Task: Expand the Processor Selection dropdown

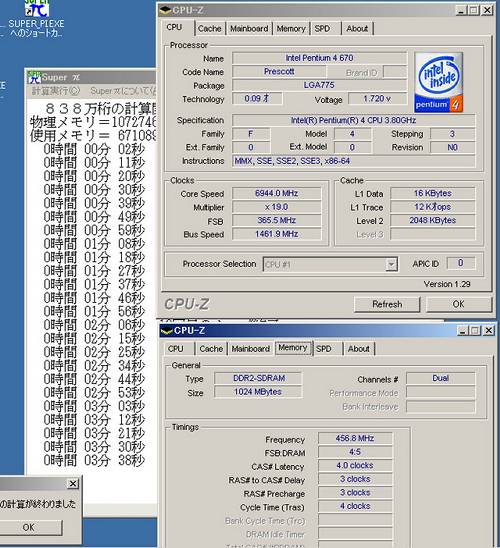Action: [391, 264]
